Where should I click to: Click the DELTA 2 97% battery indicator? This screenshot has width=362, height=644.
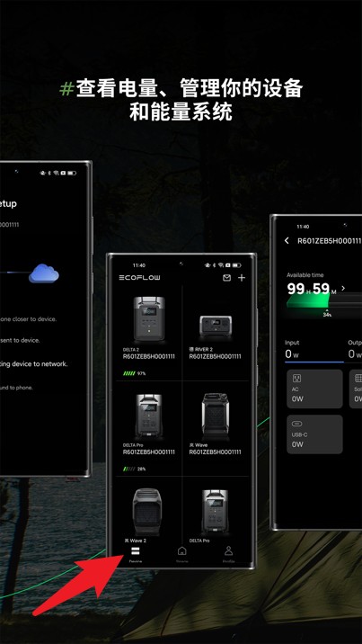[x=134, y=374]
